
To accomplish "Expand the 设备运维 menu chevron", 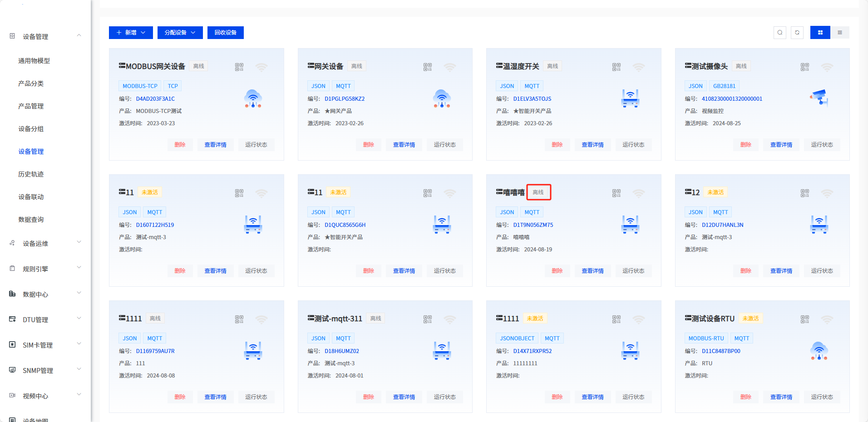I will [79, 242].
